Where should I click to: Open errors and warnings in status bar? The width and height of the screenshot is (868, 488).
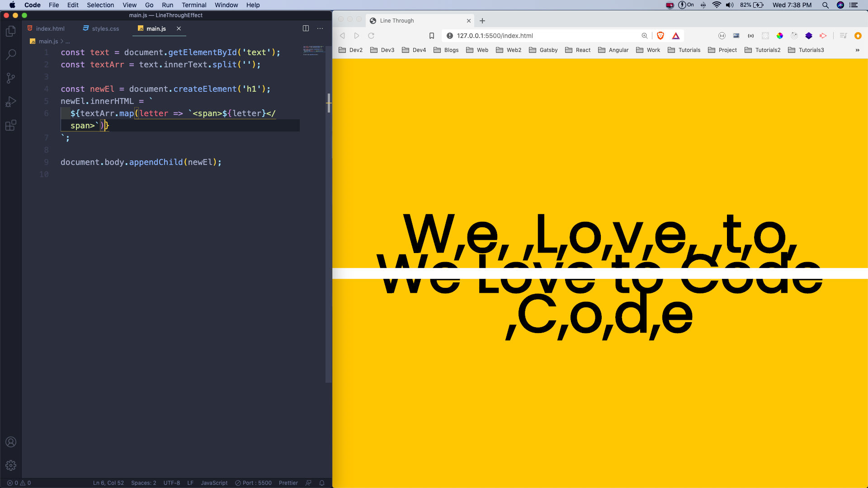(x=19, y=483)
